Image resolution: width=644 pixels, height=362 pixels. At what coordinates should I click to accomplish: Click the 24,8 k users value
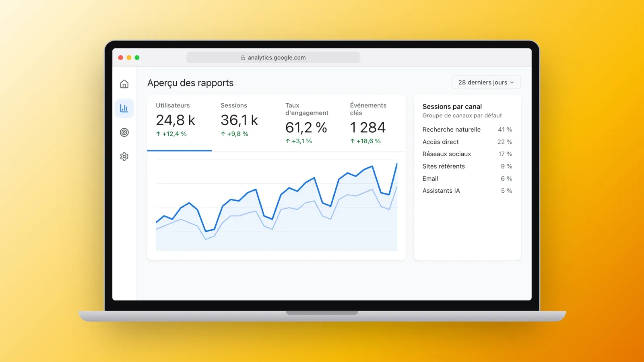(x=175, y=120)
